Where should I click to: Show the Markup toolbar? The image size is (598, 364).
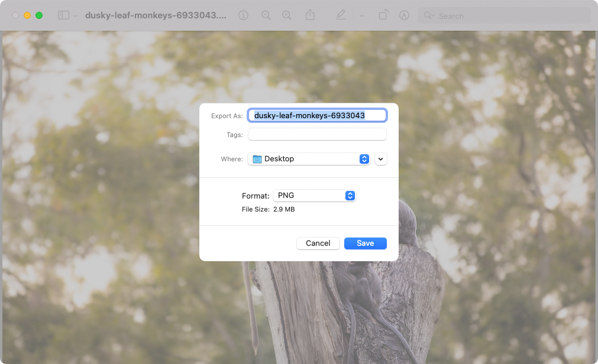(404, 15)
